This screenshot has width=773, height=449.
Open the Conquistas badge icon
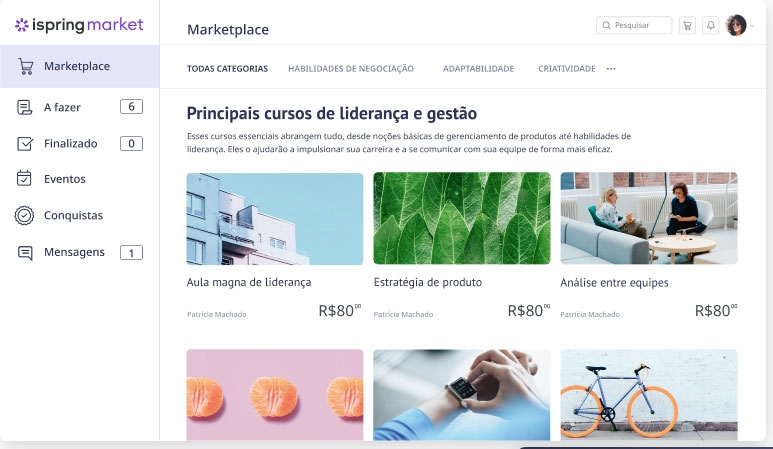pyautogui.click(x=24, y=215)
